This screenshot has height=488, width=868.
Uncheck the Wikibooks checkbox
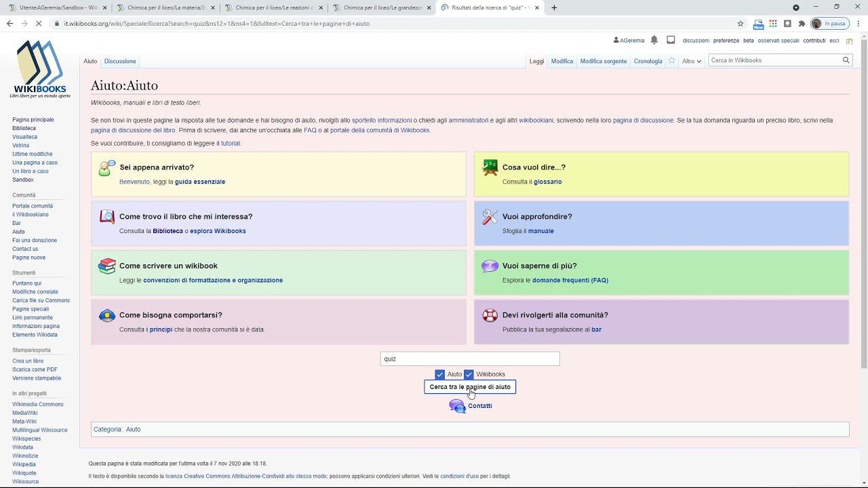[469, 374]
